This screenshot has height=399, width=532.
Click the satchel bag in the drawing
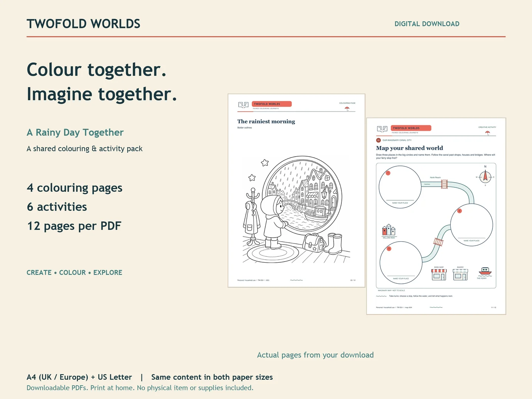click(x=313, y=243)
